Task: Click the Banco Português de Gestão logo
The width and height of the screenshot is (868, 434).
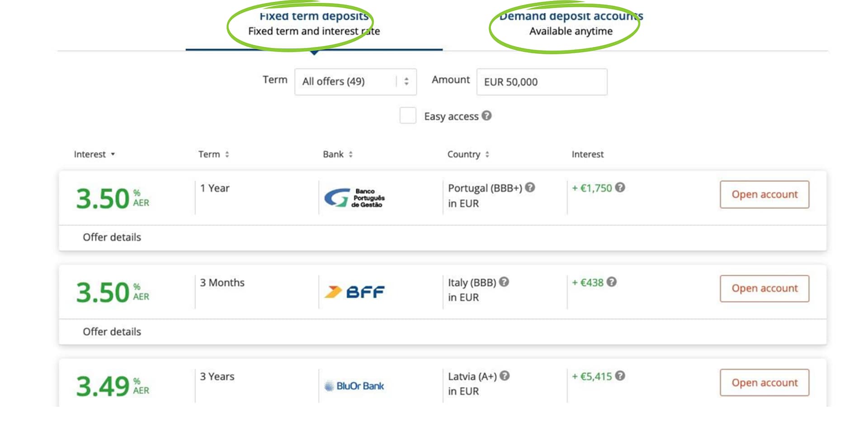Action: [x=354, y=198]
